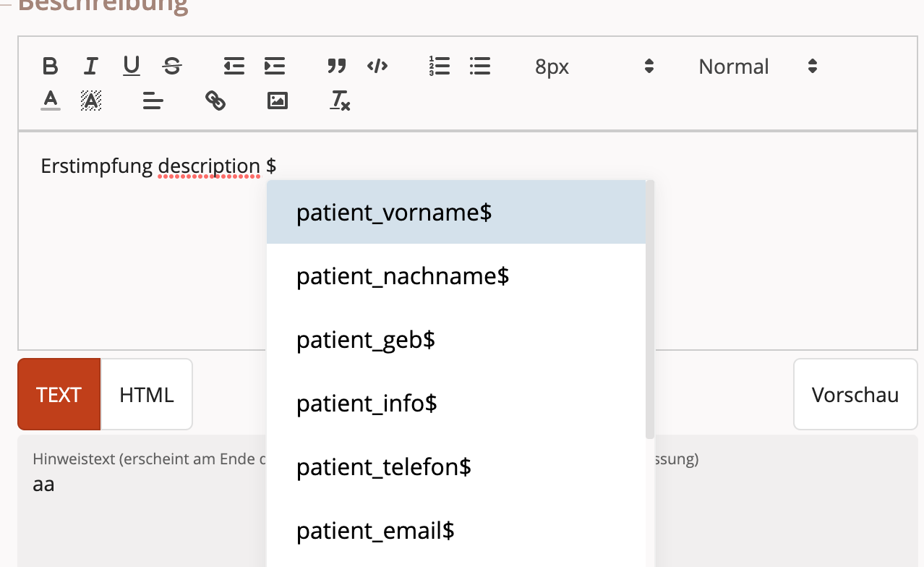Open the text background color picker

click(x=90, y=100)
